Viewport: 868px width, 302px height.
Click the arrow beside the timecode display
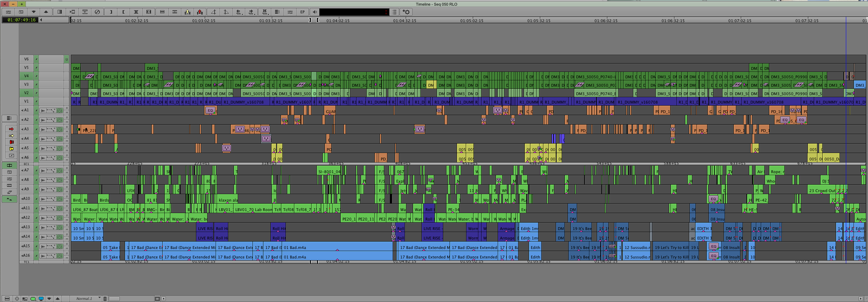pyautogui.click(x=41, y=20)
